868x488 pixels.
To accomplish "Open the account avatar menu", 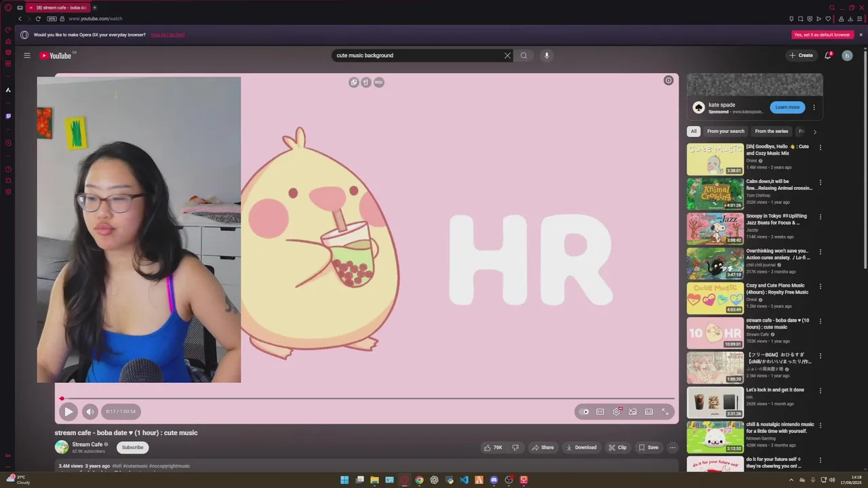I will point(847,56).
